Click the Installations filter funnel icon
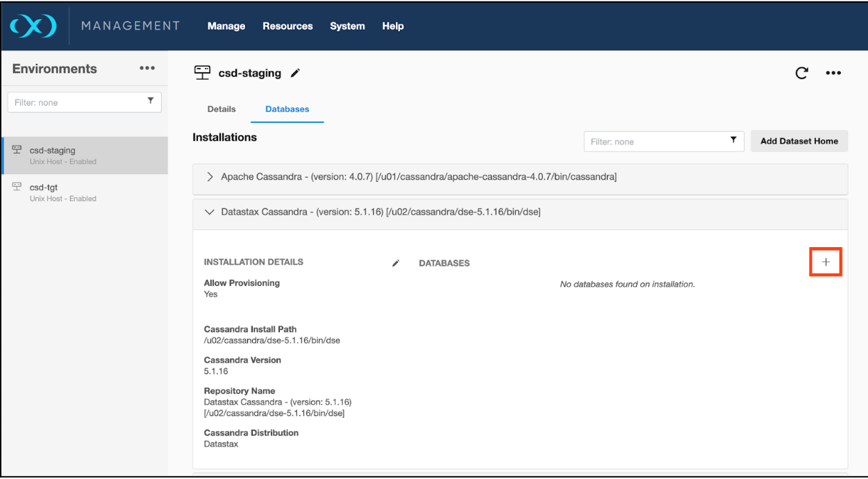 pyautogui.click(x=733, y=141)
